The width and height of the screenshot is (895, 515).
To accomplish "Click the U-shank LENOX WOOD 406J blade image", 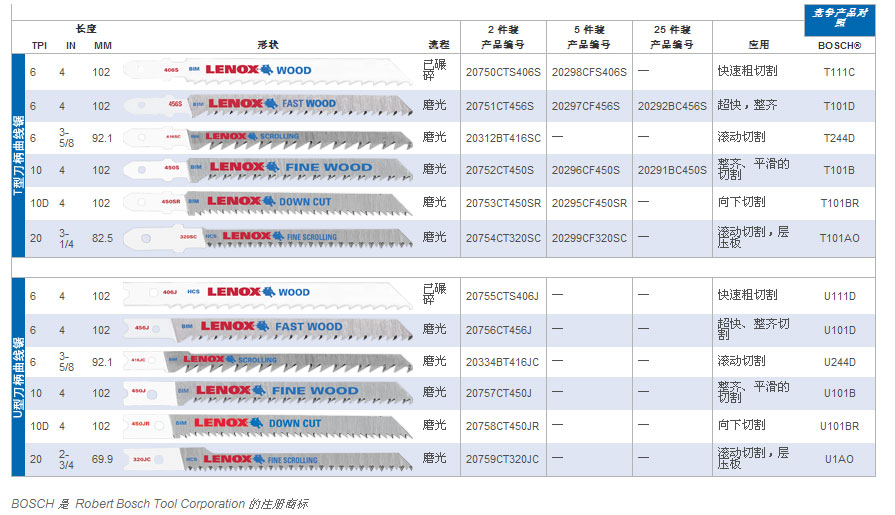I will pyautogui.click(x=268, y=294).
